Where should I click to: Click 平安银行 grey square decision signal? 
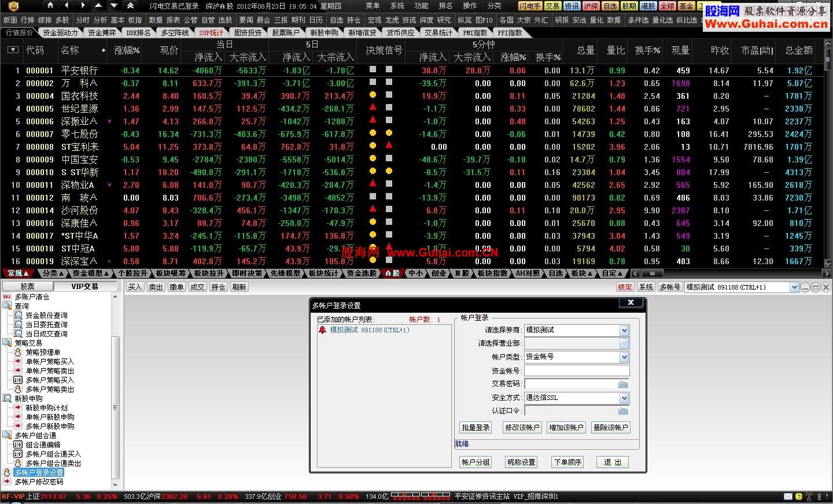click(x=373, y=69)
